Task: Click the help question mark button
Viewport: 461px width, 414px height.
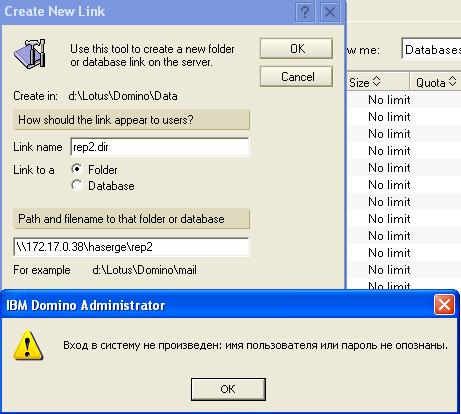Action: point(305,12)
